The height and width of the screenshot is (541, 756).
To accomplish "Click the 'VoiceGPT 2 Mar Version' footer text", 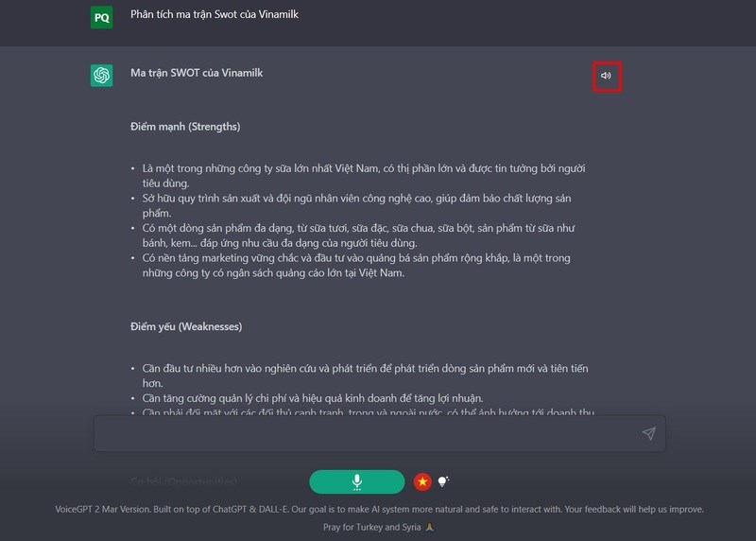I will click(x=102, y=509).
